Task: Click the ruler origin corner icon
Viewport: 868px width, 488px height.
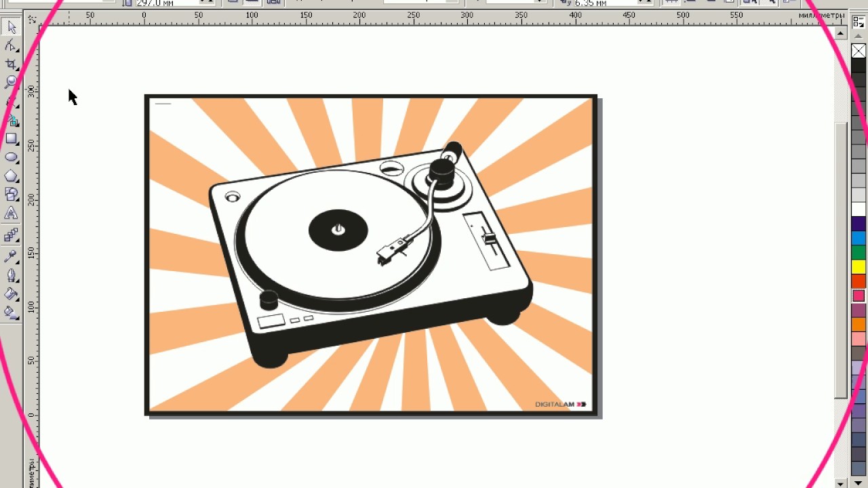Action: click(x=32, y=20)
